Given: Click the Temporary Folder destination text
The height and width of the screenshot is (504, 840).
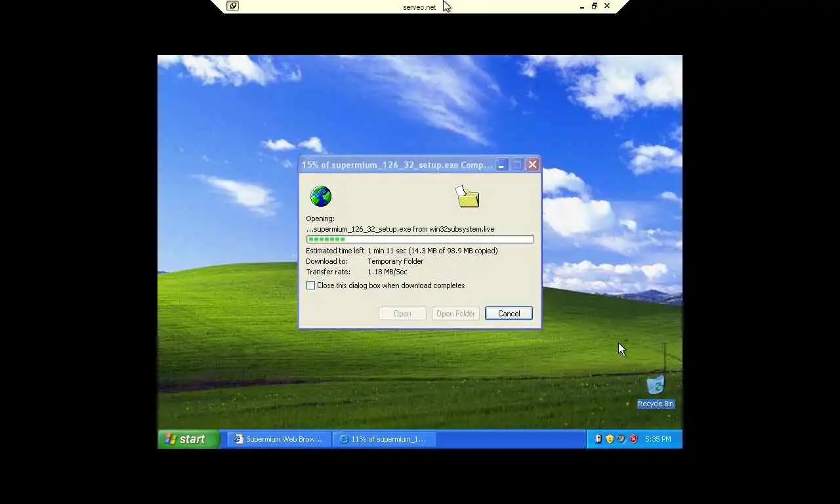Looking at the screenshot, I should point(395,261).
